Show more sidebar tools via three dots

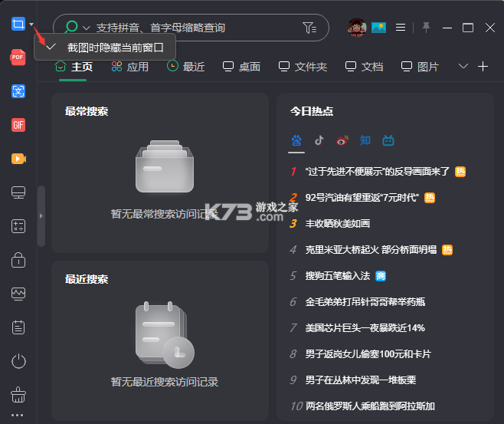(x=18, y=416)
